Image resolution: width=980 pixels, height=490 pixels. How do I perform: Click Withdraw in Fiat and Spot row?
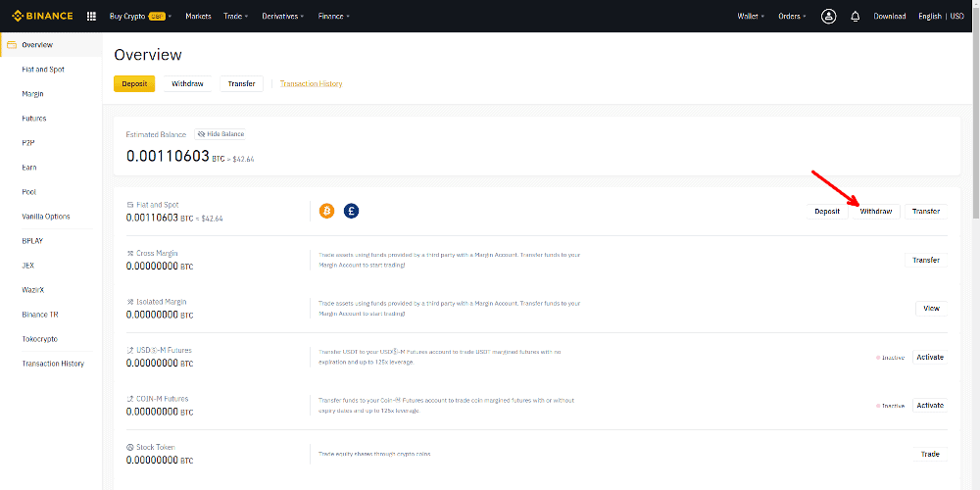pyautogui.click(x=875, y=212)
